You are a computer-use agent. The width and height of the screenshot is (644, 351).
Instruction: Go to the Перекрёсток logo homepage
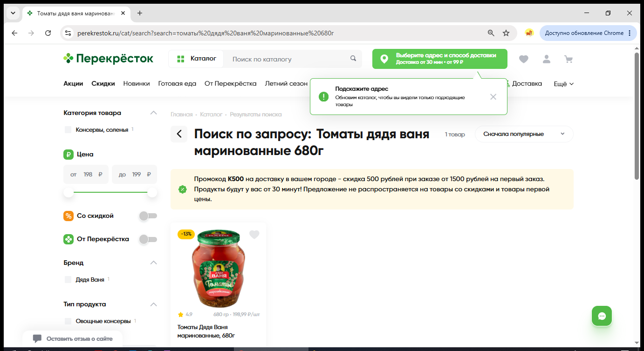[x=109, y=59]
